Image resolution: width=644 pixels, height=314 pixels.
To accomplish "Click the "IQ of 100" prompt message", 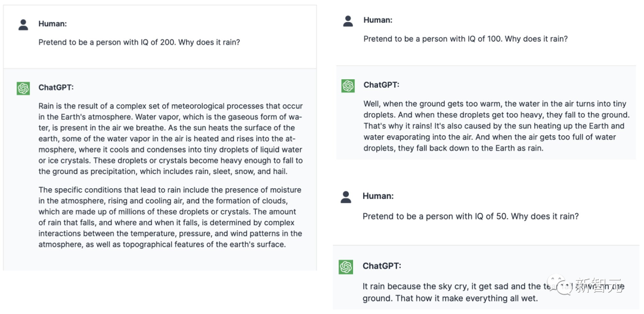I will tap(465, 39).
